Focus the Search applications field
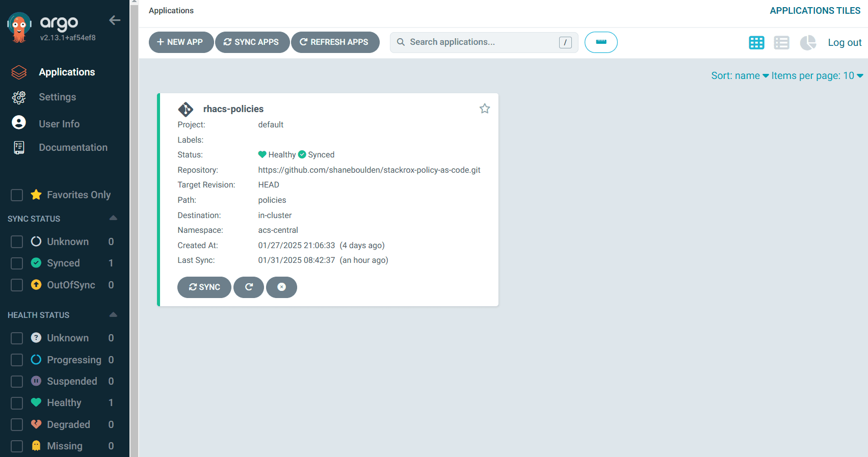The width and height of the screenshot is (868, 457). pyautogui.click(x=484, y=42)
